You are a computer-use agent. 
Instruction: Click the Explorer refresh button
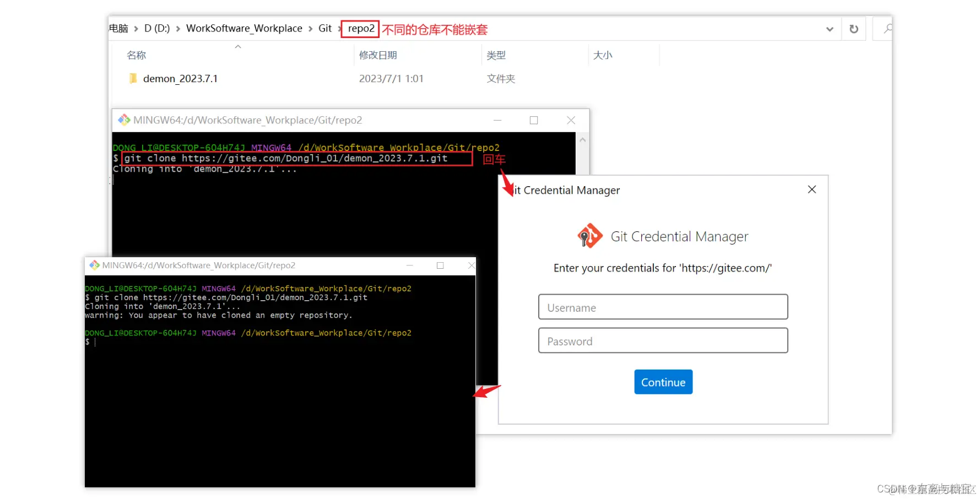854,29
